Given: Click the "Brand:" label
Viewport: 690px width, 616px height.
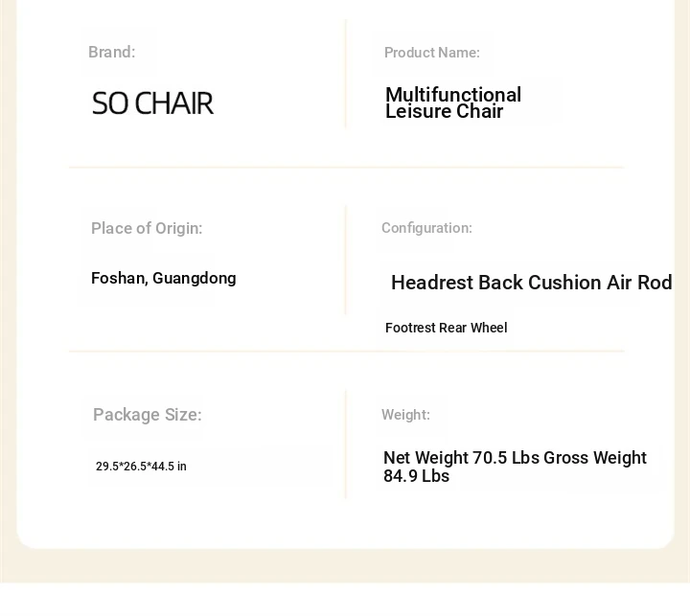Looking at the screenshot, I should [111, 53].
